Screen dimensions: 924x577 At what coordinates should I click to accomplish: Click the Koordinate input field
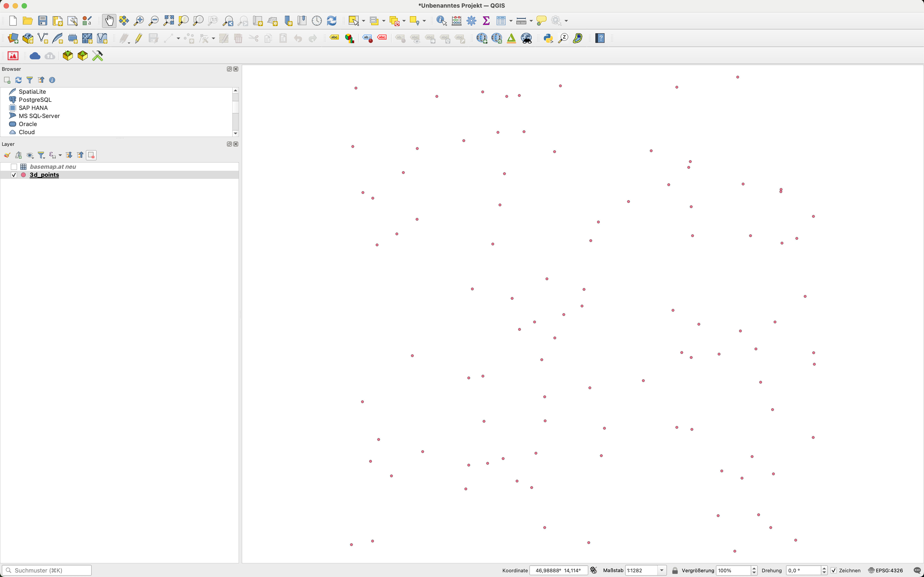558,570
